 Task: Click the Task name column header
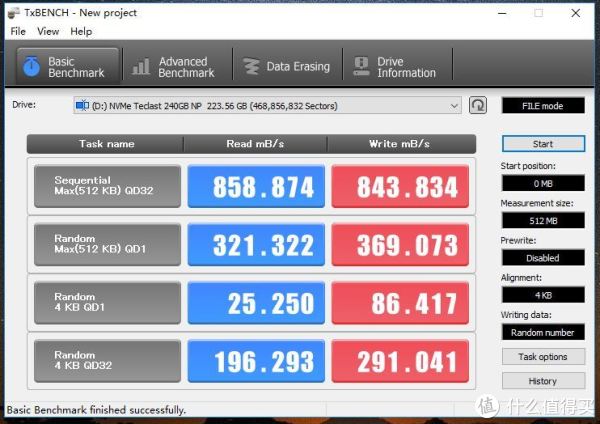click(106, 144)
